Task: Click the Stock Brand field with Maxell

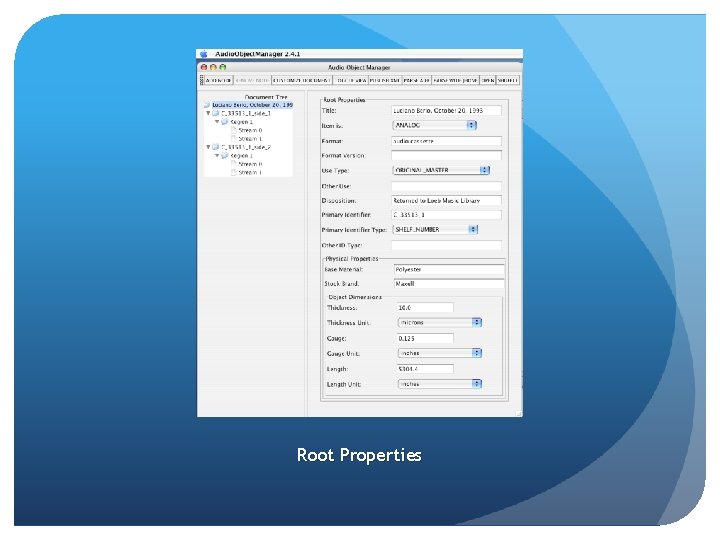Action: coord(449,284)
